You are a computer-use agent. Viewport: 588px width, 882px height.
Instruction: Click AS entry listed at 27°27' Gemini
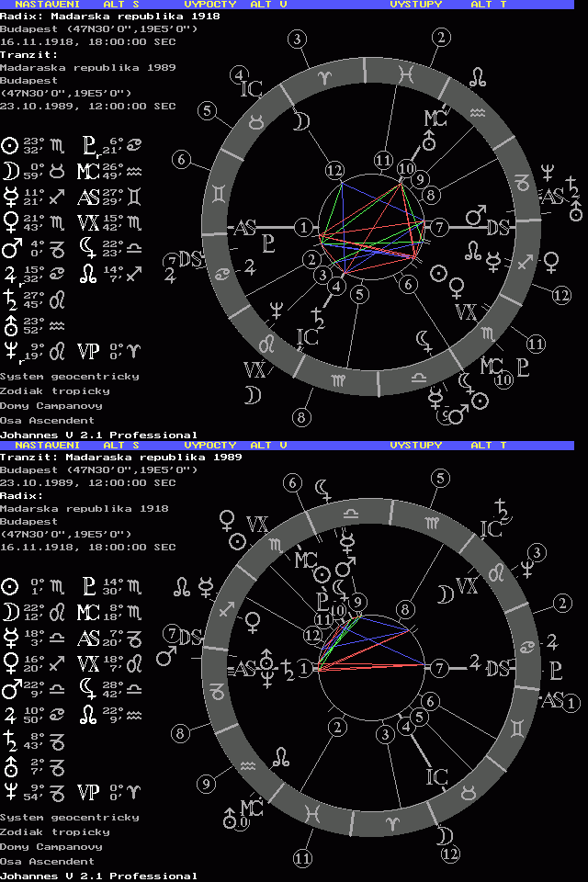point(88,197)
